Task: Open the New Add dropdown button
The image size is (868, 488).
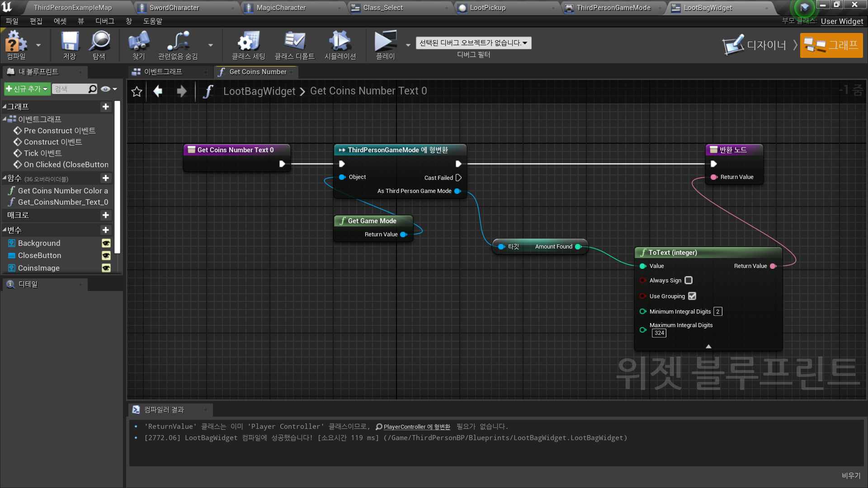Action: pos(27,89)
